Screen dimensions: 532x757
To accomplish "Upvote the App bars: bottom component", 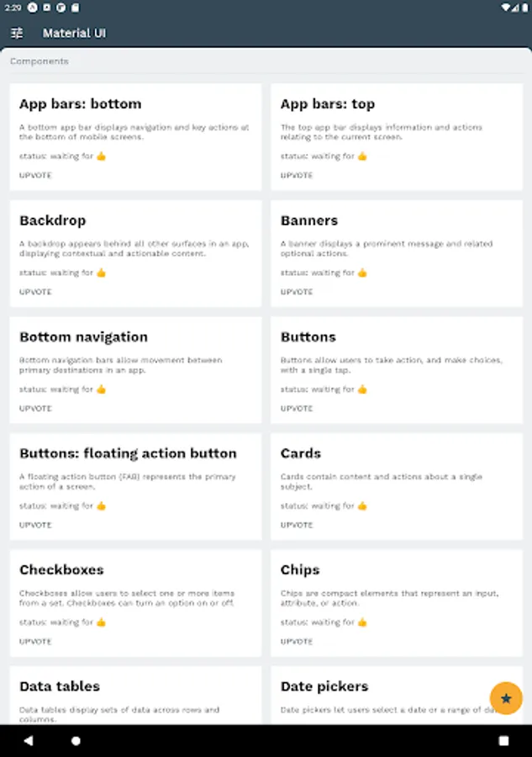I will [x=35, y=176].
